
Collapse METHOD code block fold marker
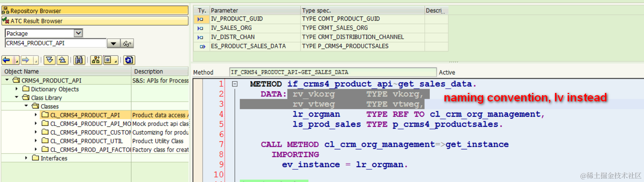[234, 84]
